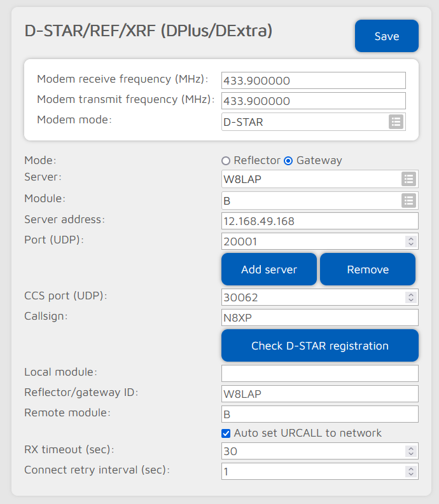Click the Callsign input field

click(x=319, y=318)
